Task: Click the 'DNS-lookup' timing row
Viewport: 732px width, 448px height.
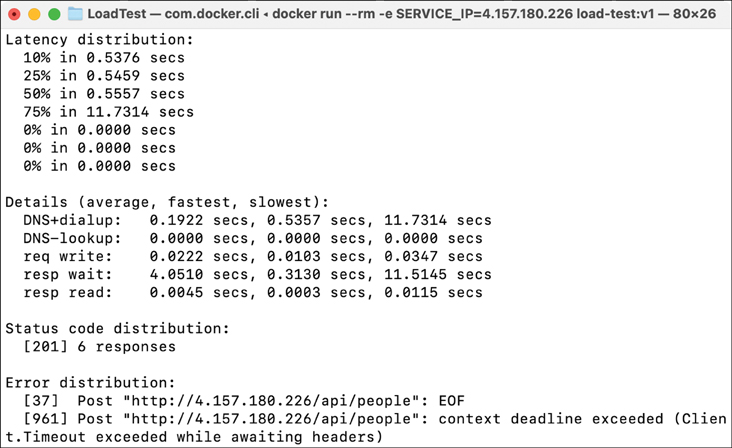Action: tap(252, 238)
